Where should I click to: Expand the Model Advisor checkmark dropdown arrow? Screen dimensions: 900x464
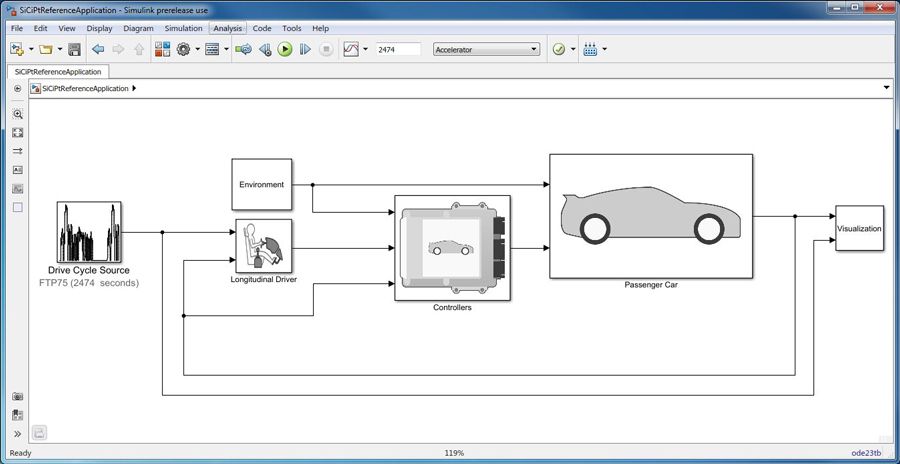point(572,49)
